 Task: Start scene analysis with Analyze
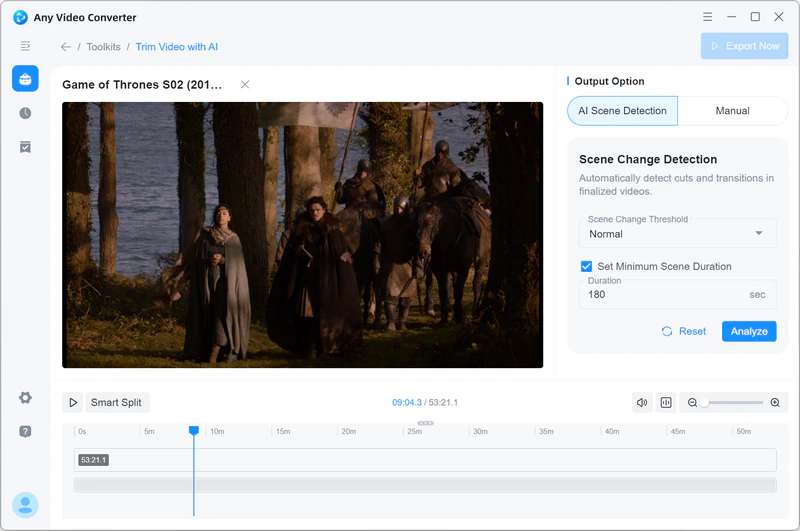tap(749, 332)
